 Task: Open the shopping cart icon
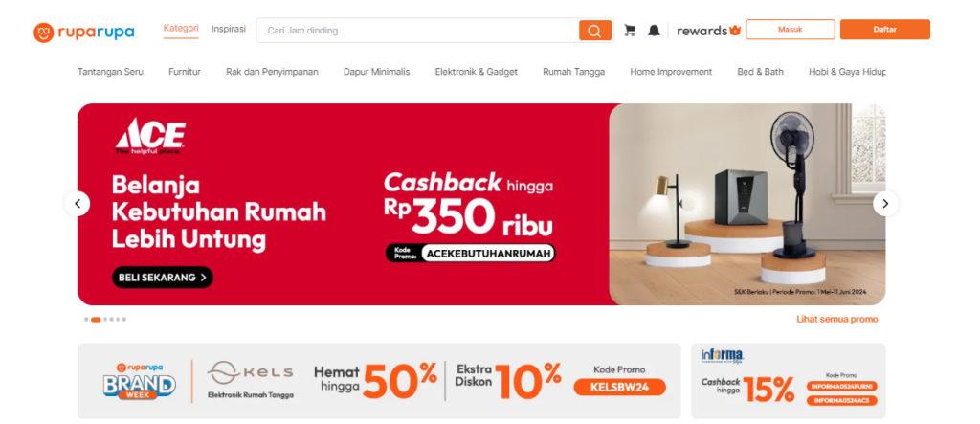(630, 30)
